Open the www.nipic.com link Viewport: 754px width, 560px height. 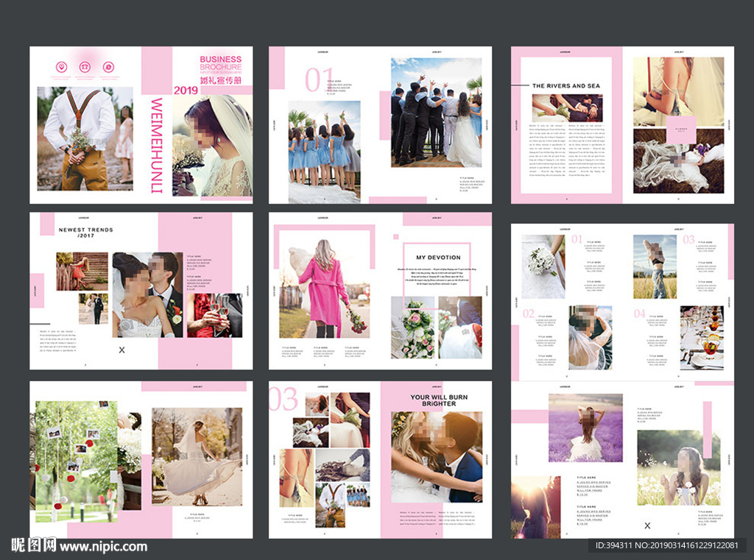(103, 547)
